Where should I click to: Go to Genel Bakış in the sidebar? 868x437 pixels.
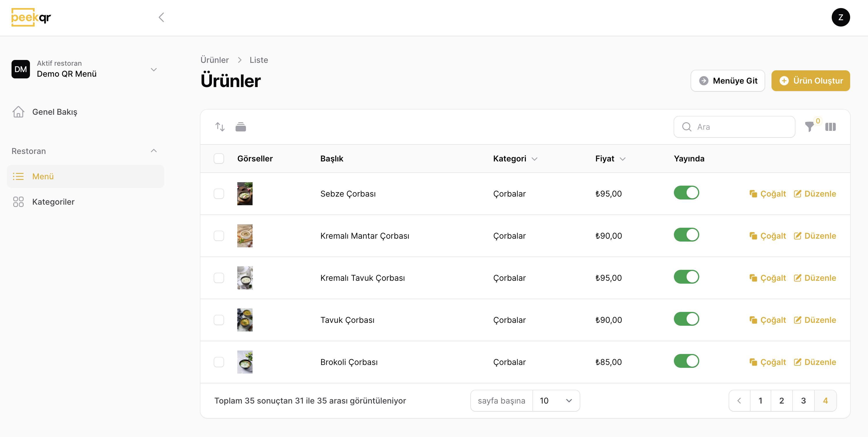55,112
